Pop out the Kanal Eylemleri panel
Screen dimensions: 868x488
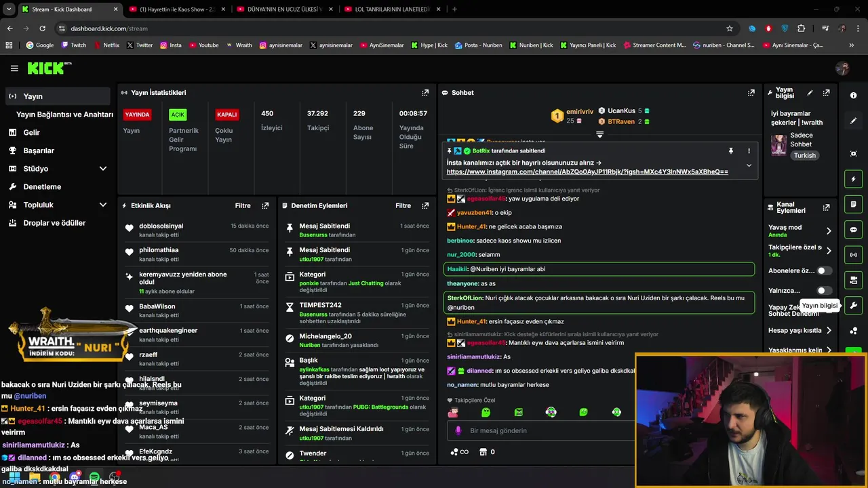tap(826, 207)
